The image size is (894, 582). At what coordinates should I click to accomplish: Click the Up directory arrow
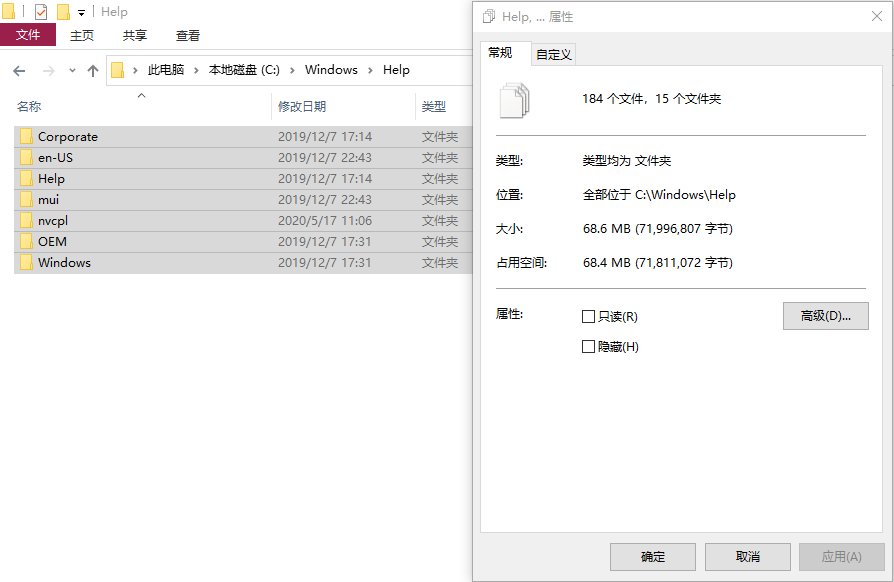93,70
